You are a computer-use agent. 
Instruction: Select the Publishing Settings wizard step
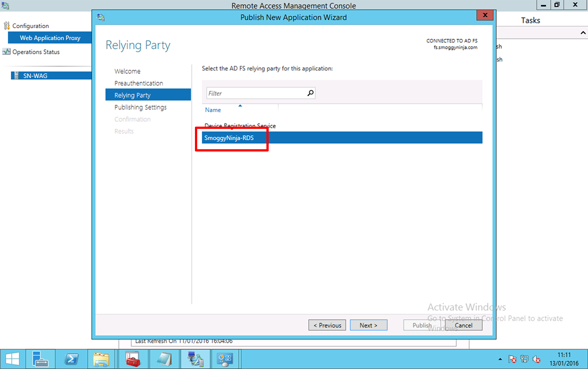coord(141,107)
